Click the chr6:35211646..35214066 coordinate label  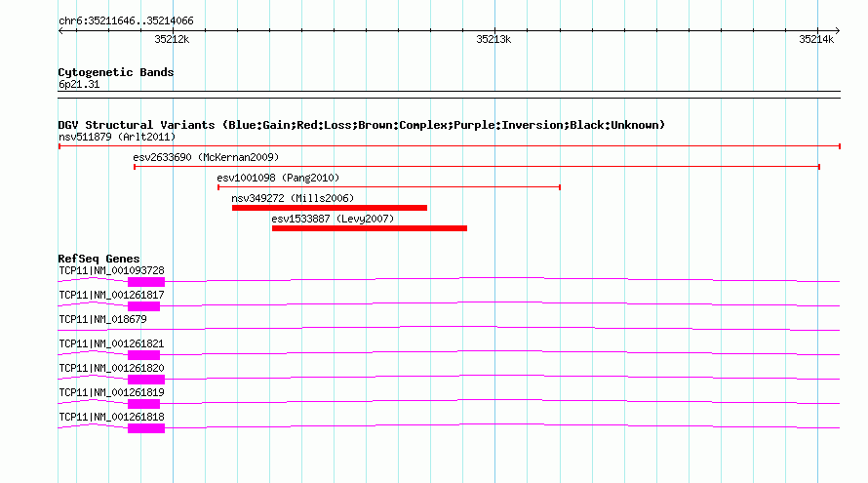(x=126, y=21)
